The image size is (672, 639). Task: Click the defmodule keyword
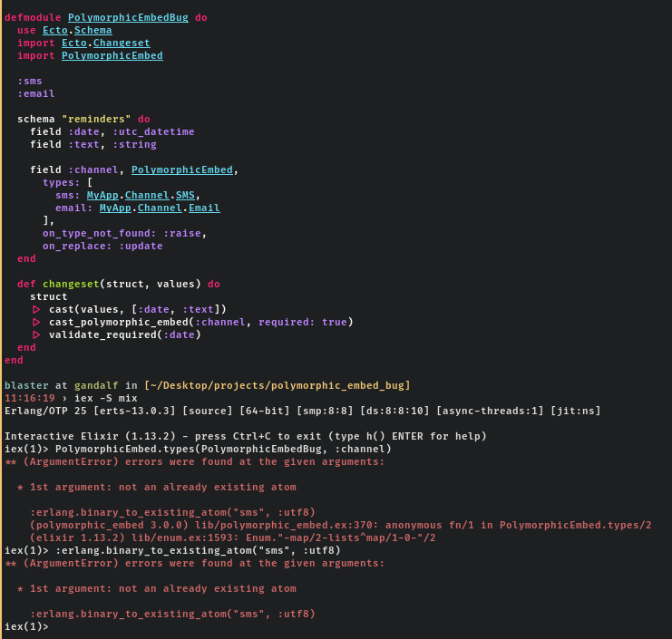(33, 17)
